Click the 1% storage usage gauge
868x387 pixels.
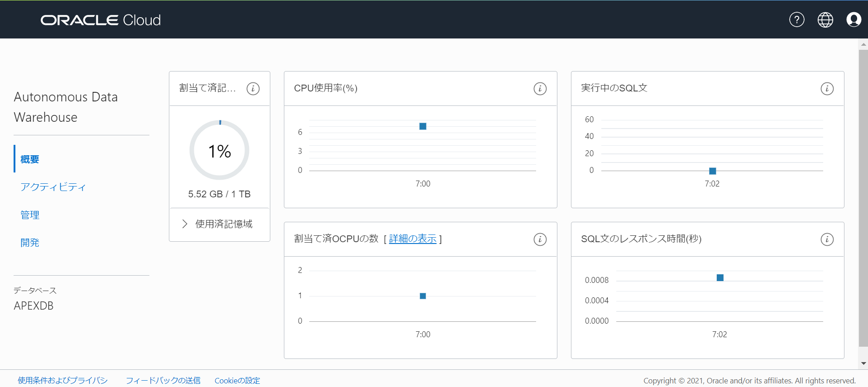coord(220,150)
